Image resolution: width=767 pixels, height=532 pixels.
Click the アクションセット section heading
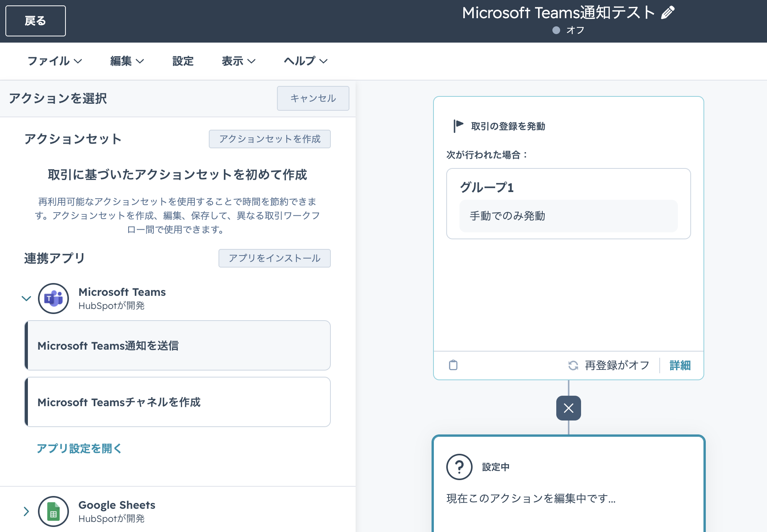coord(73,139)
